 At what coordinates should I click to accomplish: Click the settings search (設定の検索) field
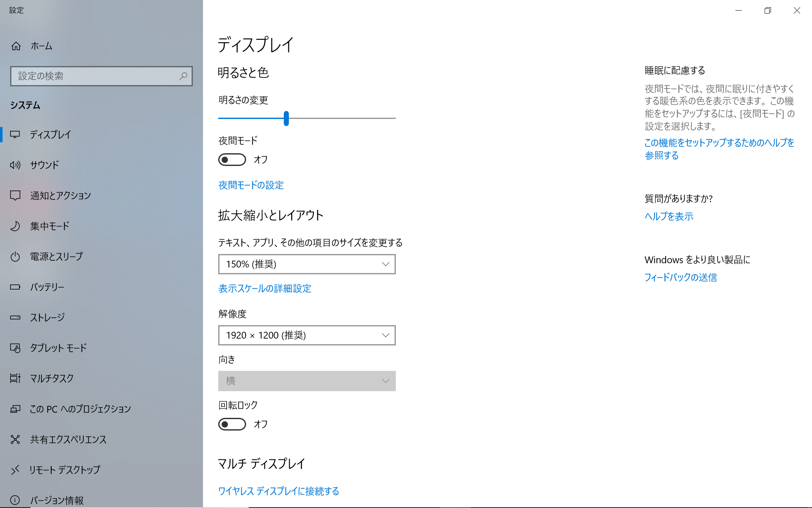point(95,76)
